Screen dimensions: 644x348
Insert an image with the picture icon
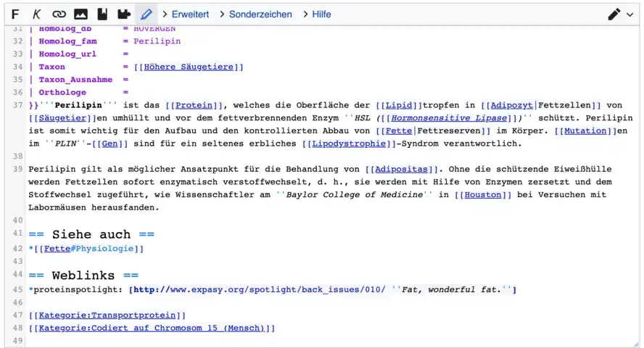point(80,14)
